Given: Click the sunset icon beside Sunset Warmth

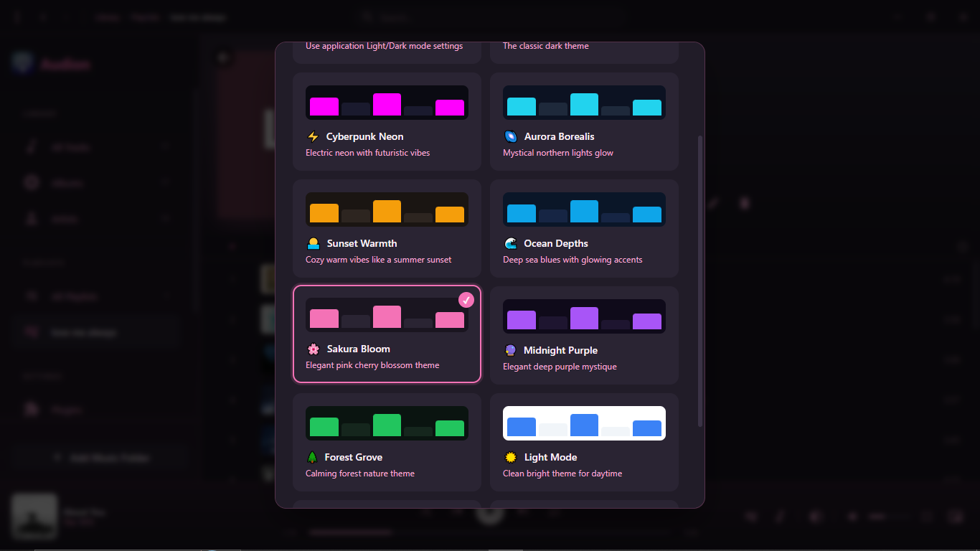Looking at the screenshot, I should pyautogui.click(x=313, y=243).
